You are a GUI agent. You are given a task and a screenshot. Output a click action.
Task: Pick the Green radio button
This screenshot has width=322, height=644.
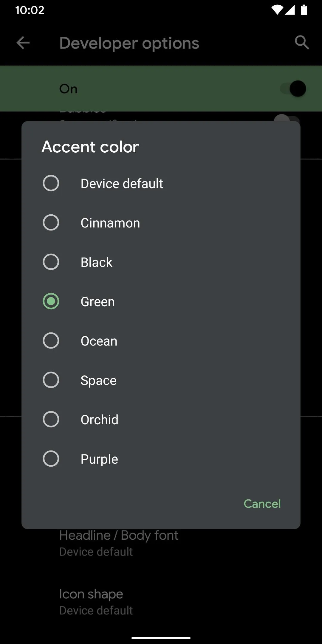tap(51, 301)
